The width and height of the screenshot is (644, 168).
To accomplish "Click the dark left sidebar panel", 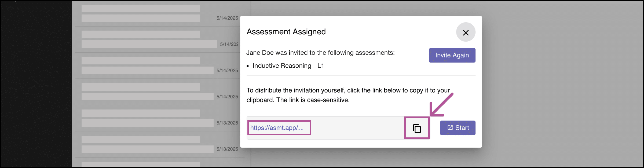I will 36,84.
